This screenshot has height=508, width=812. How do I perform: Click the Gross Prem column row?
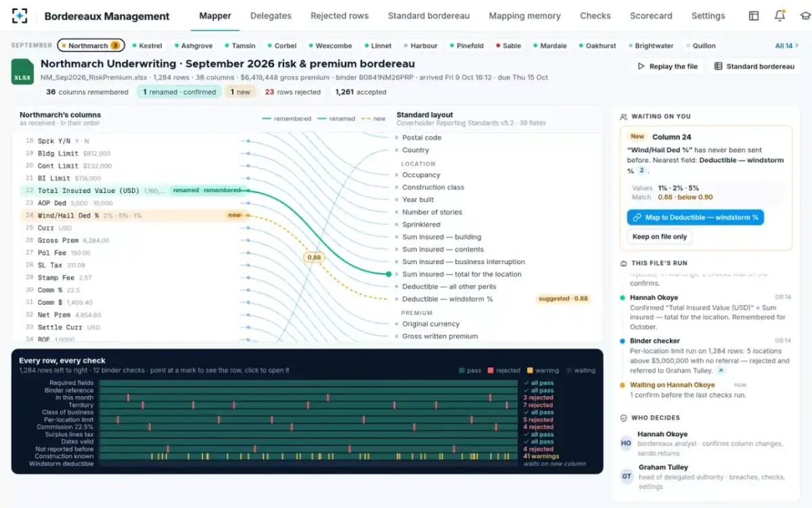134,240
